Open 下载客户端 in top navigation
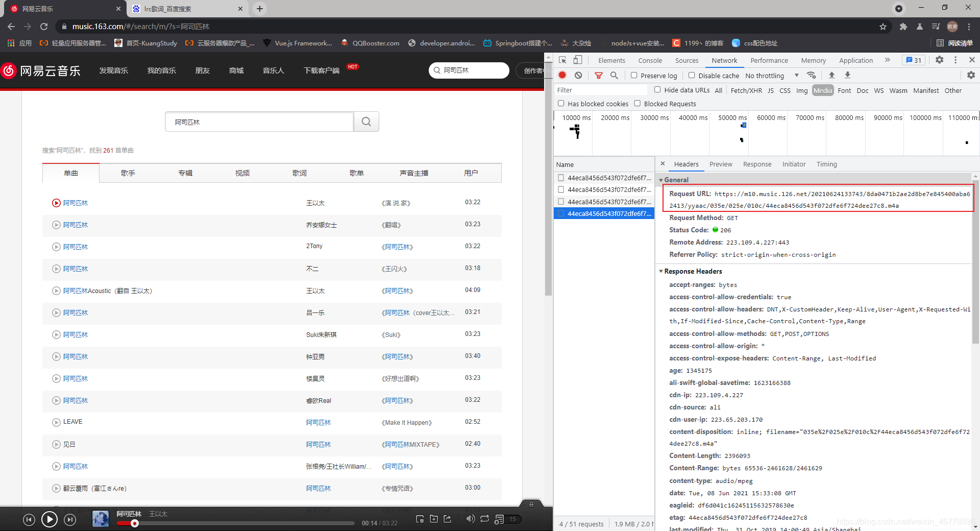980x531 pixels. point(322,70)
